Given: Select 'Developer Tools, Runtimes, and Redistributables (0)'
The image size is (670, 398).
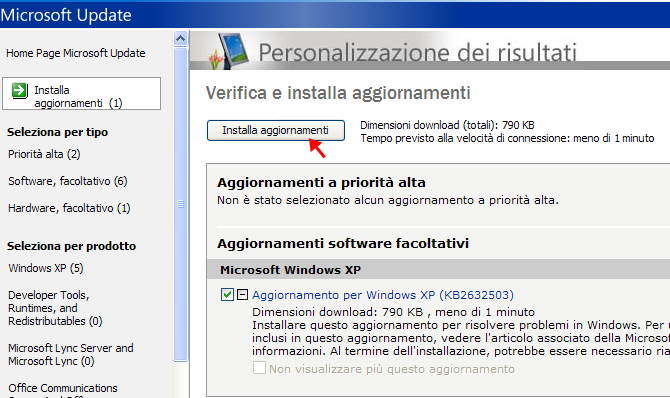Looking at the screenshot, I should click(55, 308).
